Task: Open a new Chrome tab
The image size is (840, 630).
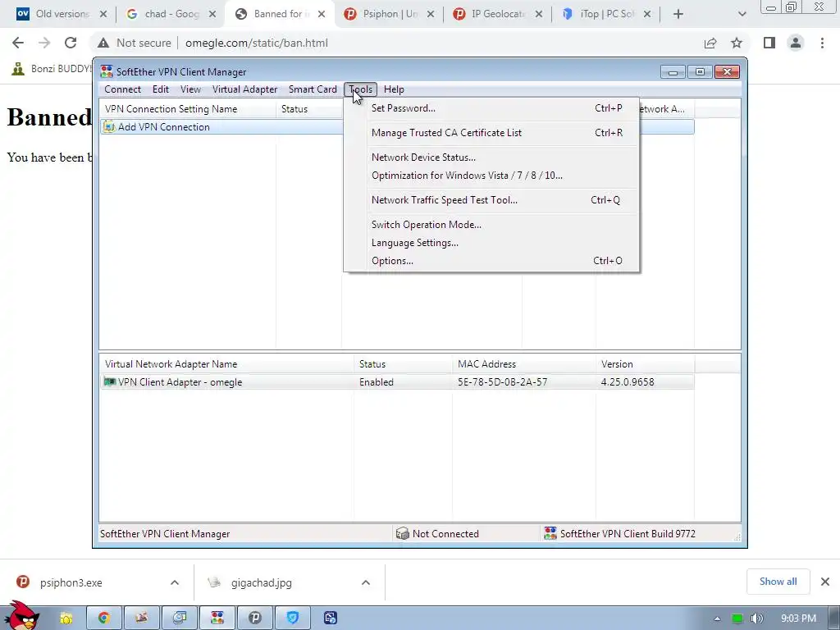Action: [x=678, y=15]
